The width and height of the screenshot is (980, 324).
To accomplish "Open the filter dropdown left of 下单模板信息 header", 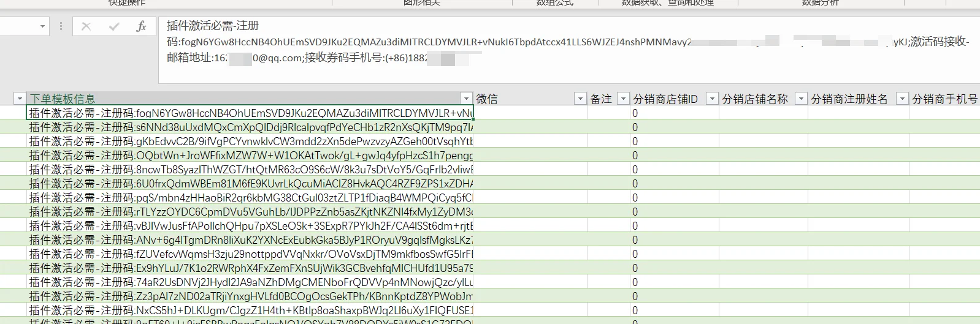I will pyautogui.click(x=20, y=99).
